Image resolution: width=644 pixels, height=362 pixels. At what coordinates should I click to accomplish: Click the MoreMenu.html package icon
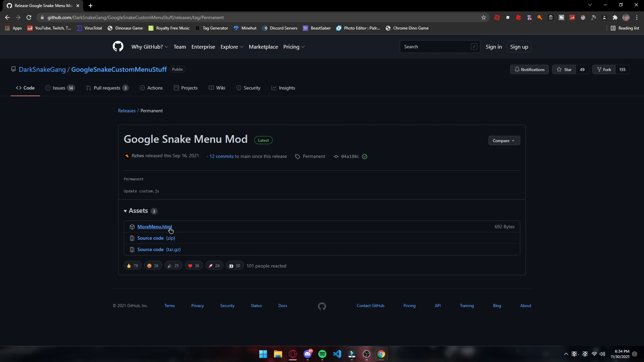pyautogui.click(x=132, y=227)
